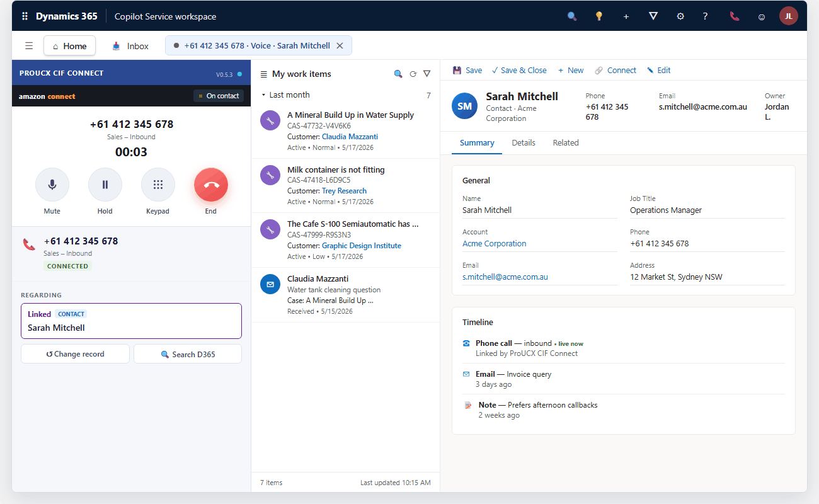Refresh the My work items list
The image size is (819, 504).
tap(413, 74)
